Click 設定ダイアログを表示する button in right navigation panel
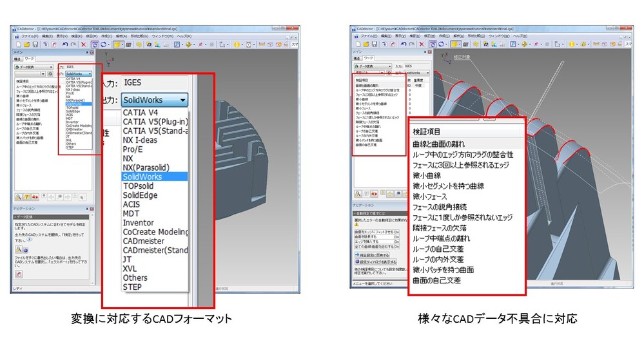This screenshot has height=362, width=644. pyautogui.click(x=376, y=262)
